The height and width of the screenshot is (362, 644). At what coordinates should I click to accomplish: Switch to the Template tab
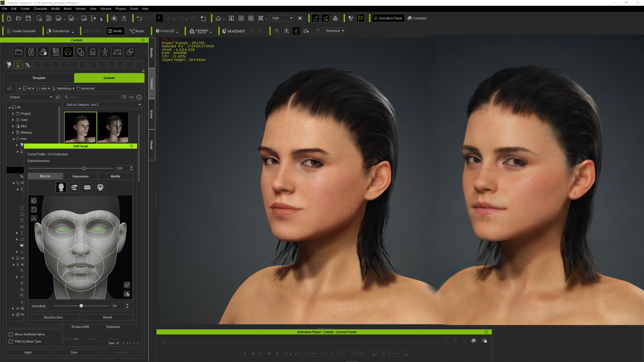point(39,78)
